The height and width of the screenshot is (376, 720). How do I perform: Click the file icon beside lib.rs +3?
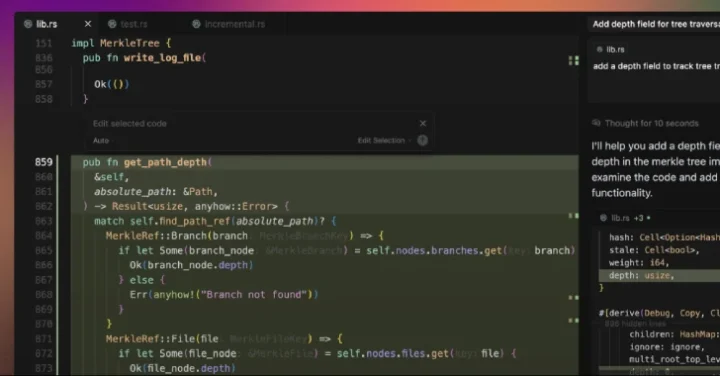(x=603, y=218)
